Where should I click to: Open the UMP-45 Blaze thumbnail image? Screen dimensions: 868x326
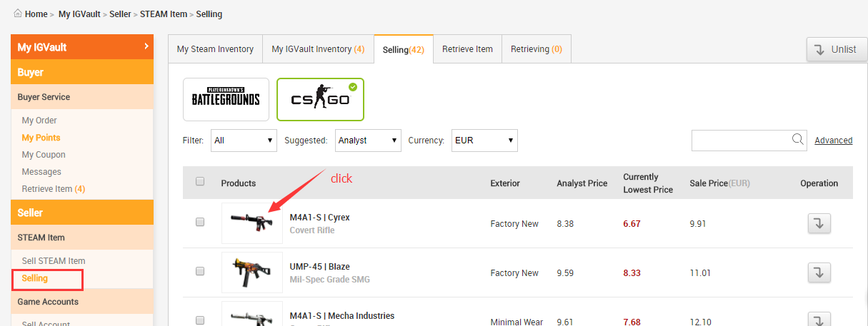tap(252, 272)
